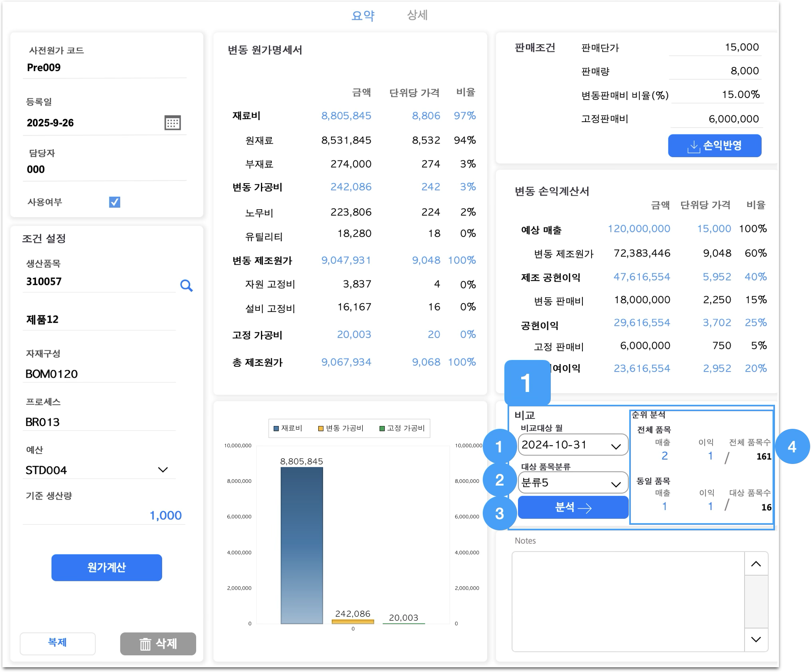Click the 판매단가 input field
811x672 pixels.
[x=715, y=48]
